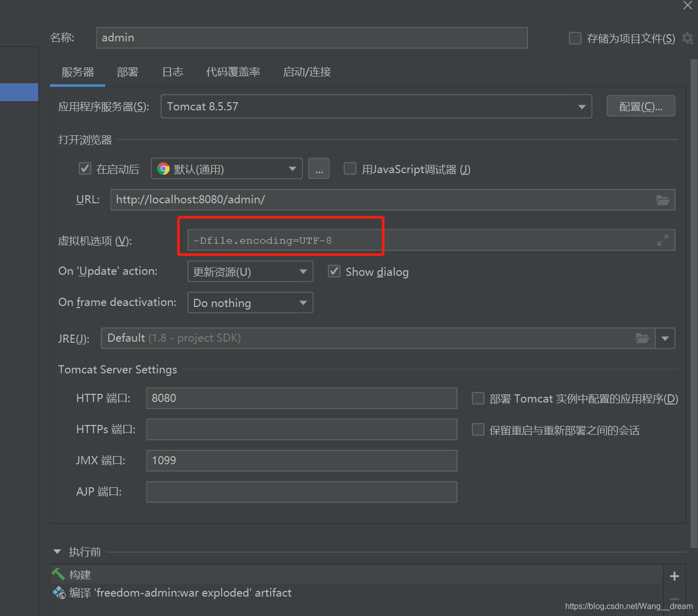Select the 构建 before-launch row
Screen dimensions: 698x616
point(356,575)
